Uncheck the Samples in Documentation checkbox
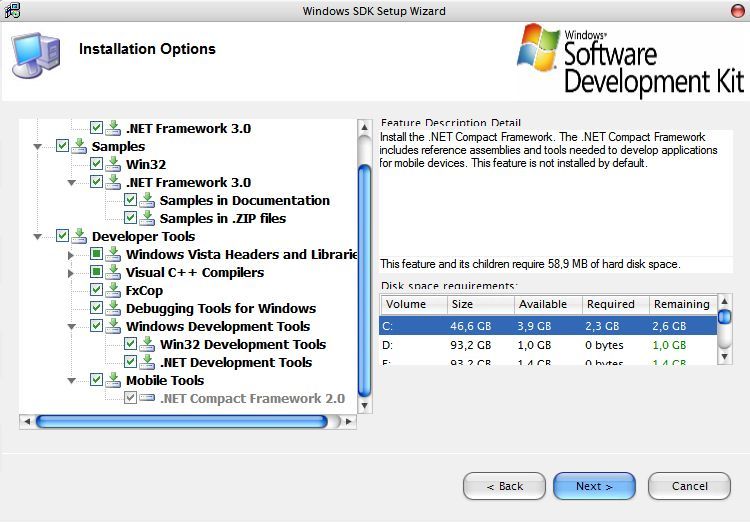750x522 pixels. tap(130, 201)
